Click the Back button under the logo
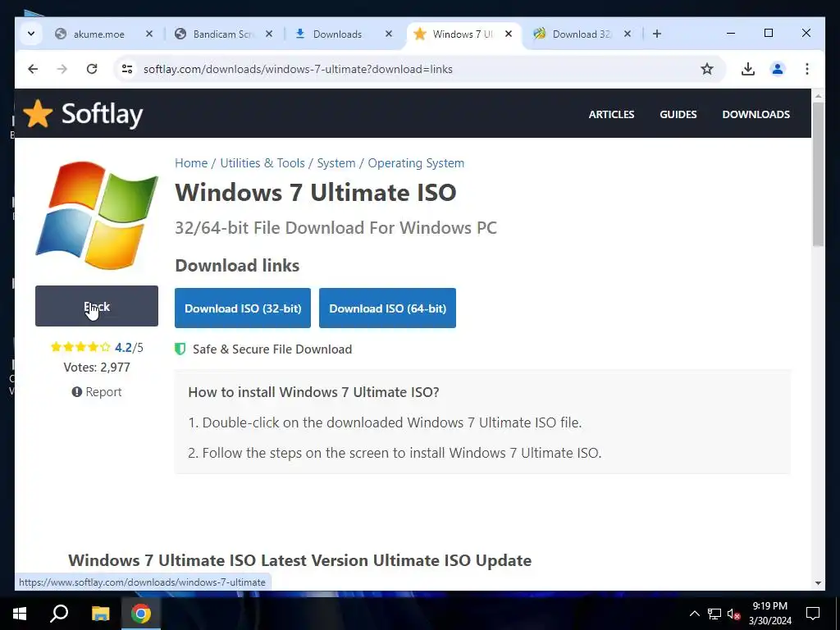This screenshot has height=630, width=840. point(97,306)
